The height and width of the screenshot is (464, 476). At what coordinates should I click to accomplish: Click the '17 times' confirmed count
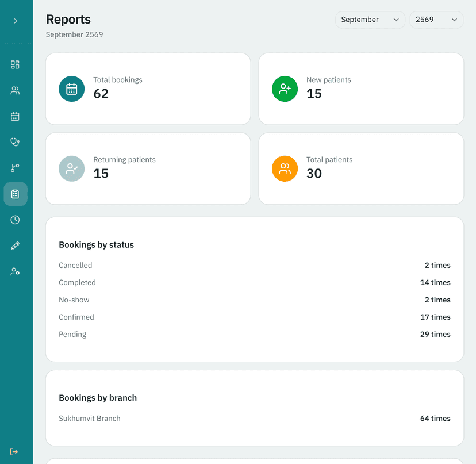coord(435,317)
